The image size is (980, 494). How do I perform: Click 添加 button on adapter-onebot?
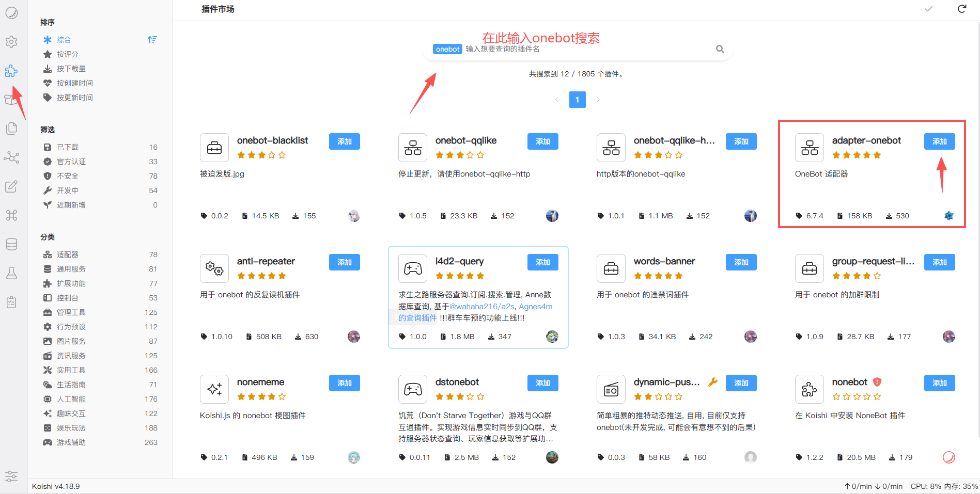tap(939, 141)
